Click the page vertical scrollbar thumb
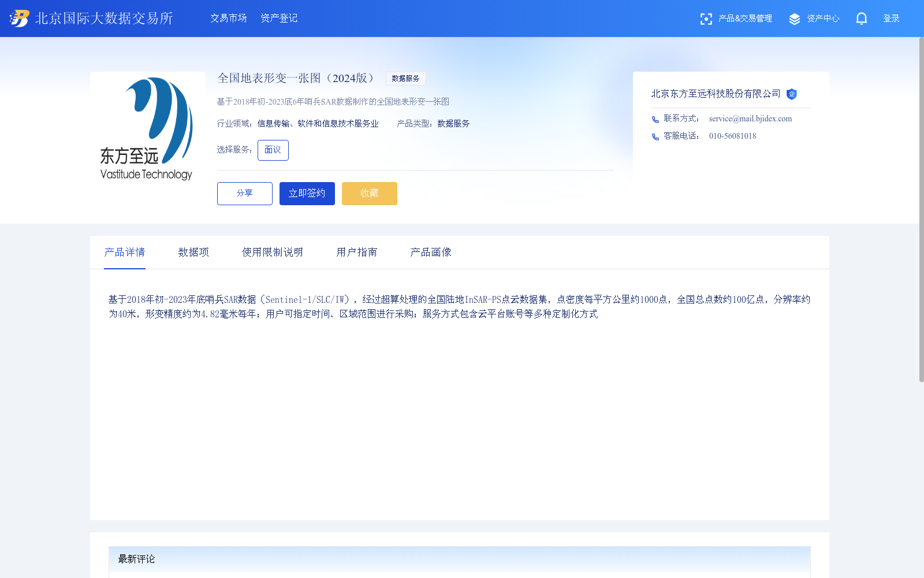The image size is (924, 578). tap(921, 209)
